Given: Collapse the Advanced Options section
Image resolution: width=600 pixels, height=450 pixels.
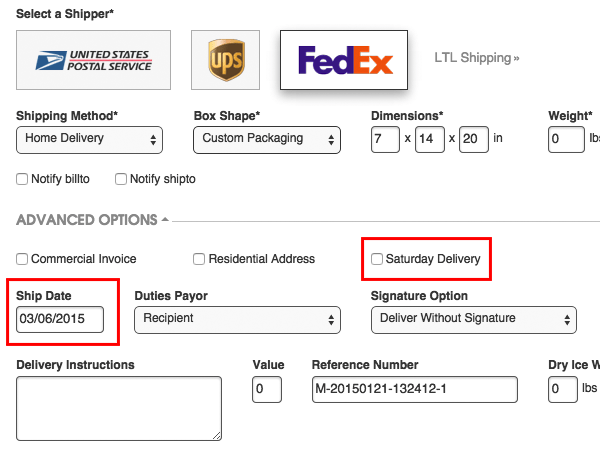Looking at the screenshot, I should pyautogui.click(x=92, y=220).
